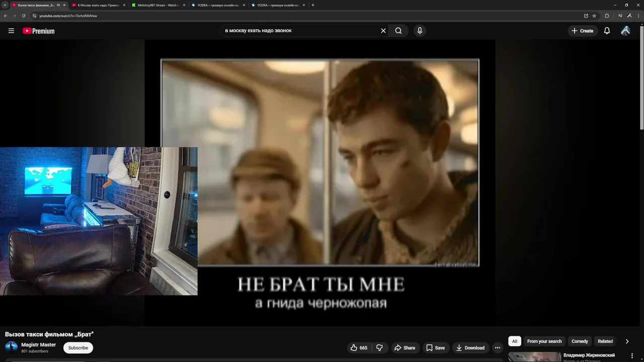Download this video

(470, 348)
